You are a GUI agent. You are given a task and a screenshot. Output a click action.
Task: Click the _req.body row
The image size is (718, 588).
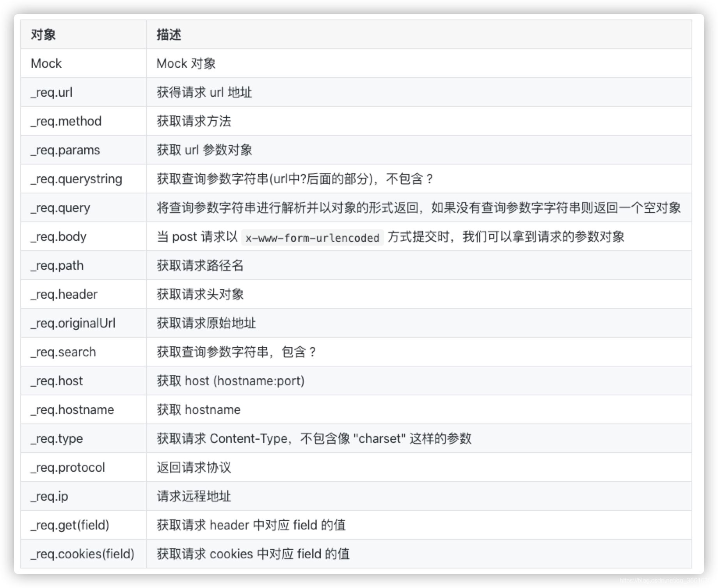pyautogui.click(x=58, y=237)
